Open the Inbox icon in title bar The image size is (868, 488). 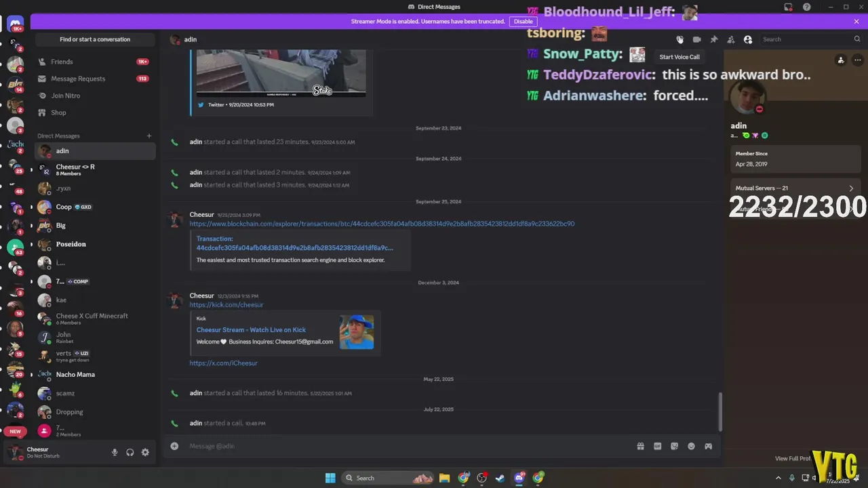788,7
